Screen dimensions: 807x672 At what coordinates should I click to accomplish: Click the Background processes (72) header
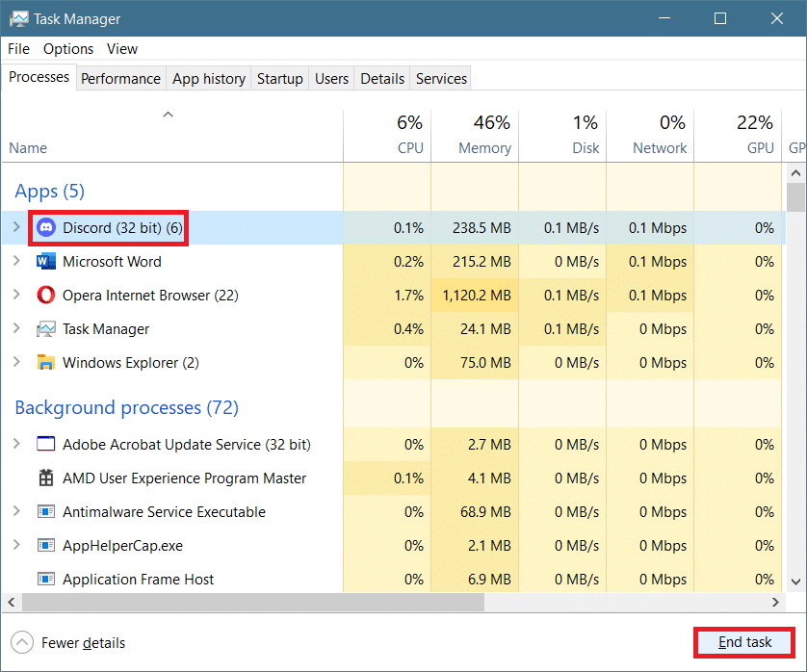pyautogui.click(x=126, y=407)
